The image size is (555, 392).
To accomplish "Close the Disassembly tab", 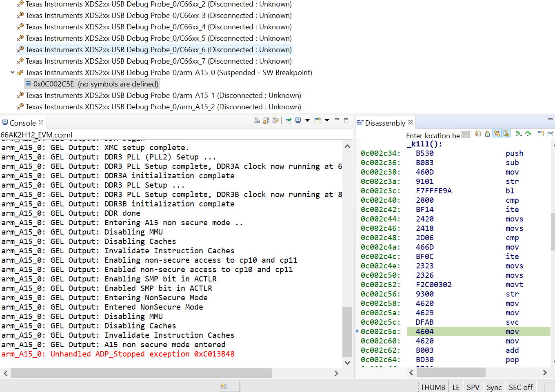I will pyautogui.click(x=411, y=122).
